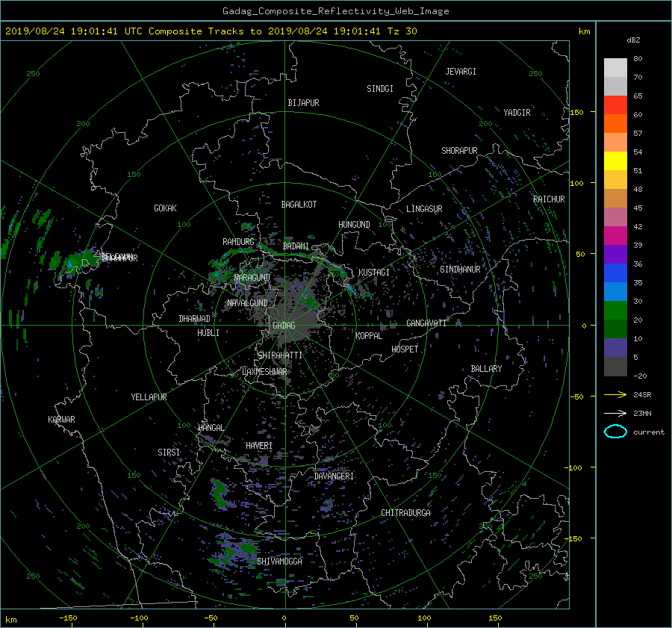
Task: Click the red 65 dBZ legend swatch
Action: click(615, 105)
